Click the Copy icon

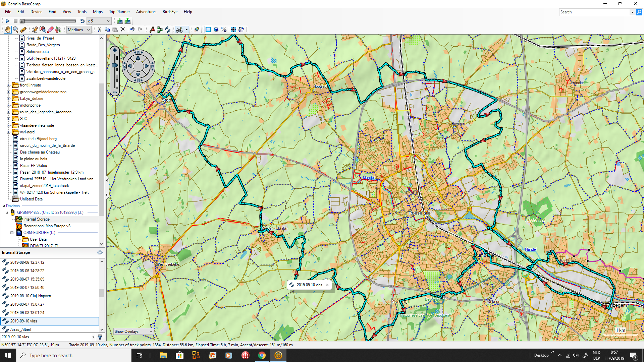click(x=107, y=29)
